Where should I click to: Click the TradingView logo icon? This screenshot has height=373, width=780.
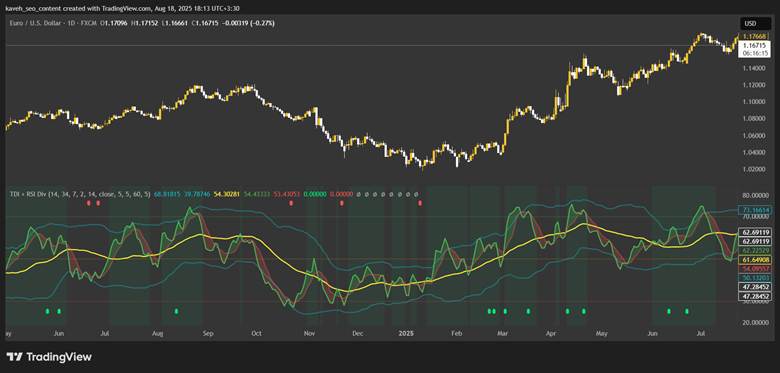(x=14, y=357)
